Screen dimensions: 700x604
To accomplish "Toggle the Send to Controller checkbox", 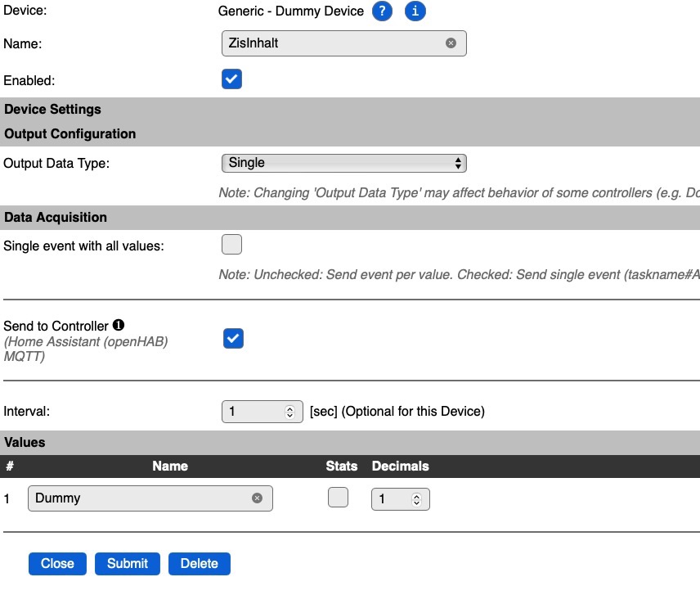I will [234, 338].
